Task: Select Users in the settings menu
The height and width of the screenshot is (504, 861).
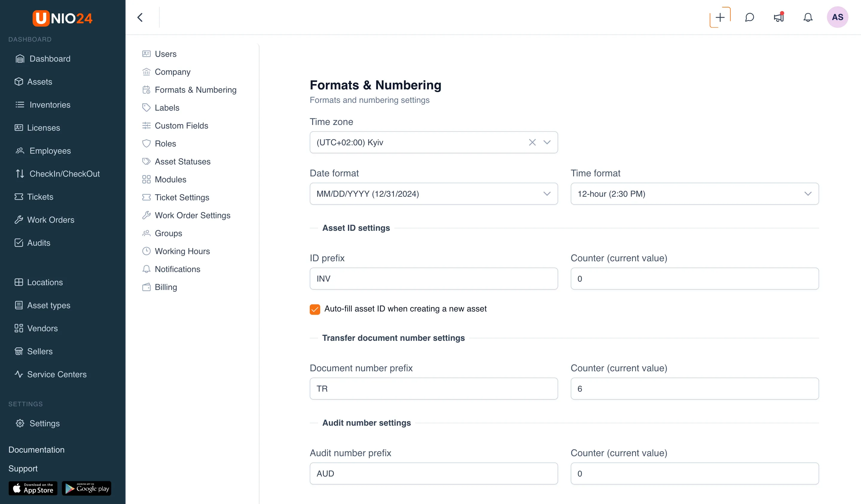Action: (x=159, y=54)
